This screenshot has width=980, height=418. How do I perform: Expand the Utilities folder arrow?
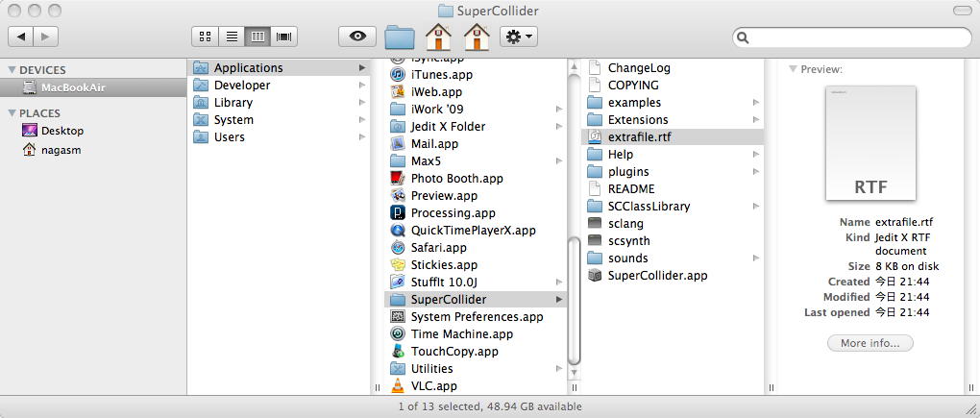pyautogui.click(x=559, y=369)
